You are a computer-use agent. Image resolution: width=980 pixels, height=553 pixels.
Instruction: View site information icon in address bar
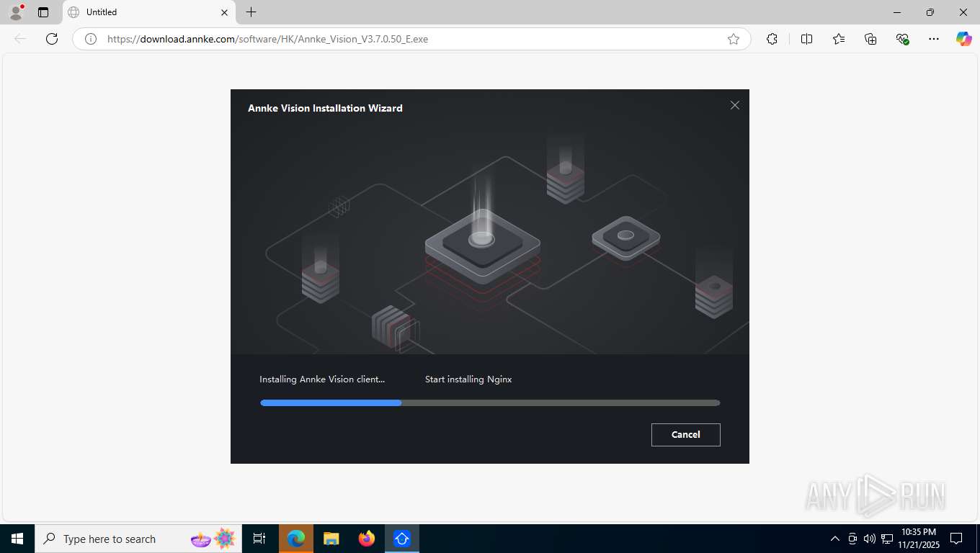tap(91, 39)
